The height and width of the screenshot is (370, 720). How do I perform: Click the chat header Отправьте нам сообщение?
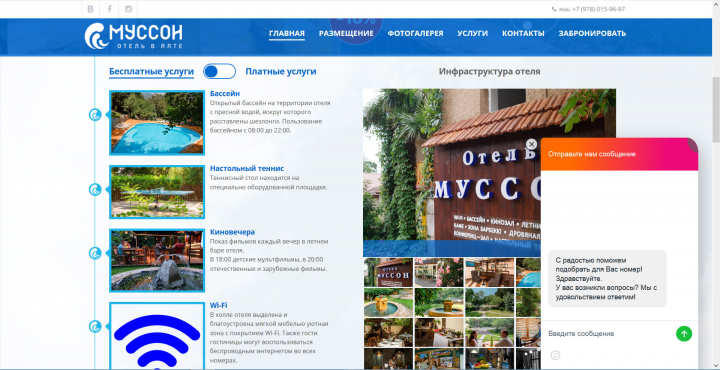click(591, 154)
